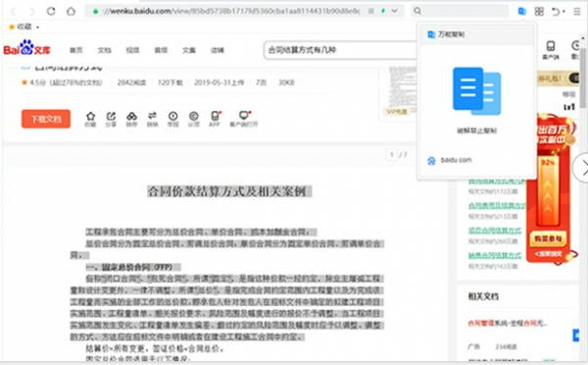The height and width of the screenshot is (365, 588).
Task: Click the 120下载 download count text
Action: [x=170, y=82]
